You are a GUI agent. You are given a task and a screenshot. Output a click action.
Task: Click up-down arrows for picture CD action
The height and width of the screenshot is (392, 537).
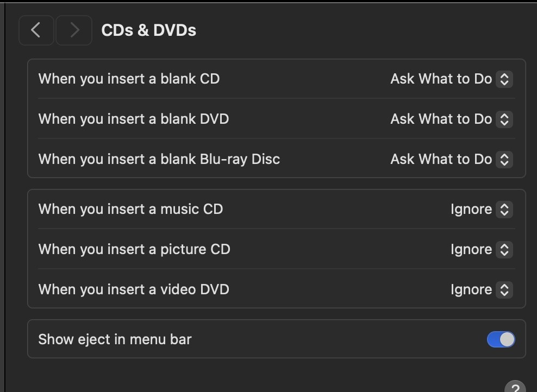point(504,249)
